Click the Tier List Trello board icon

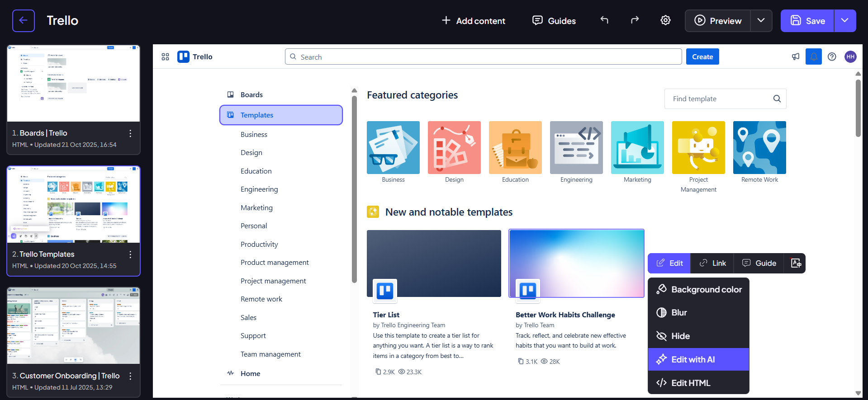point(385,291)
